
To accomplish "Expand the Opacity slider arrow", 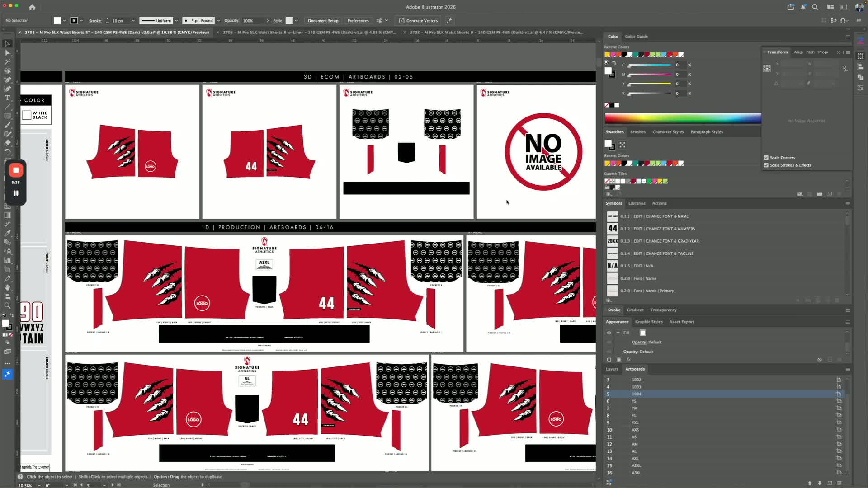I will coord(268,21).
